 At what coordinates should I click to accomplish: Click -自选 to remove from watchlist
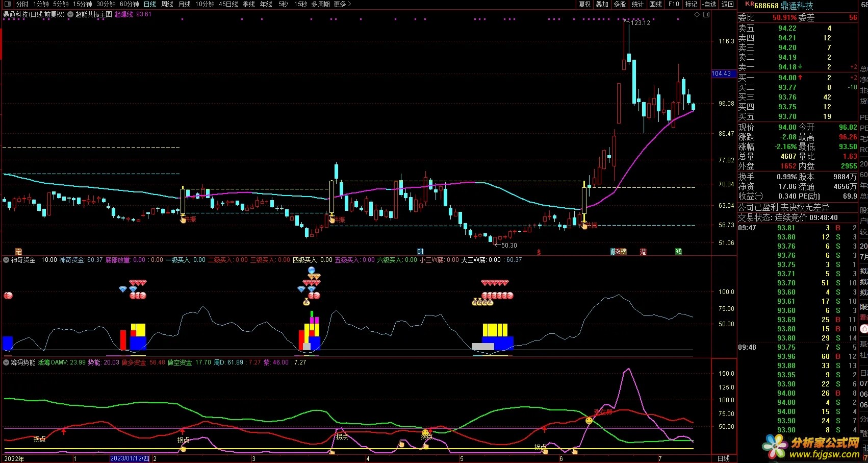[x=709, y=4]
